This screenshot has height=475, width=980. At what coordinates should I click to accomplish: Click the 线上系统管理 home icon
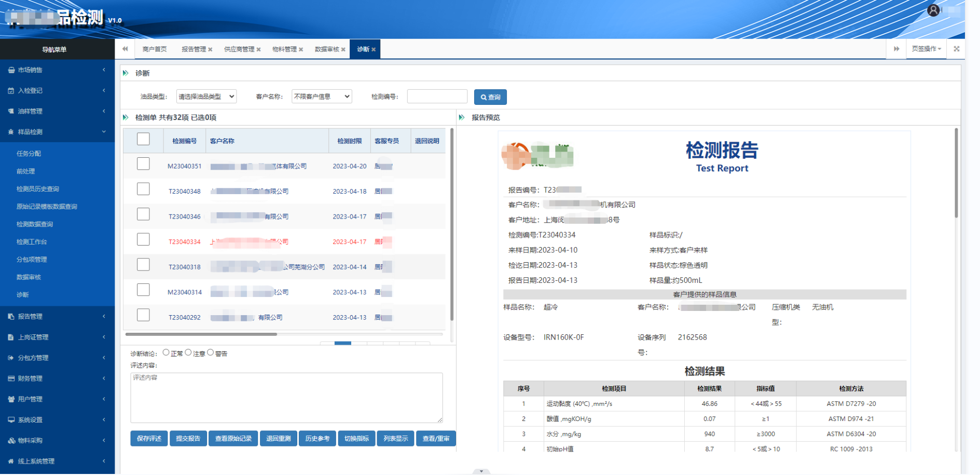[x=11, y=461]
